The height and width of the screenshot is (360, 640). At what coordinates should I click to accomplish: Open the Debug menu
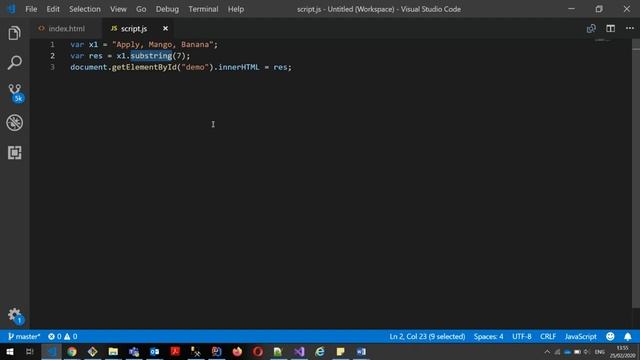167,9
